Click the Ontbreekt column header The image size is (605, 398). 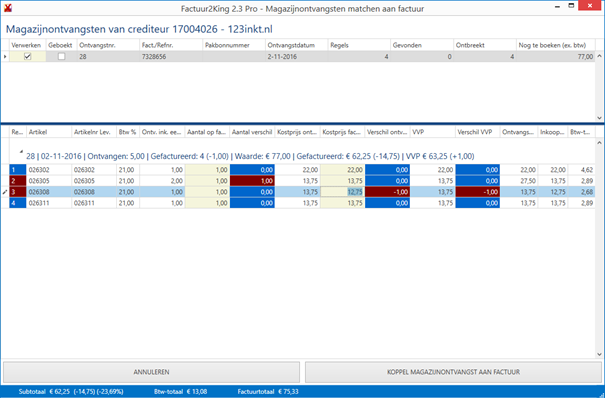[x=485, y=45]
